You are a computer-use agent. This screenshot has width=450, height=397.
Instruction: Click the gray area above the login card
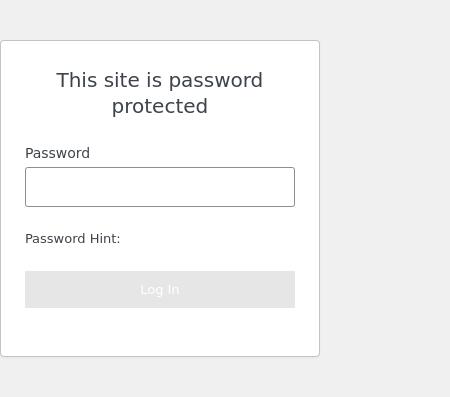pos(160,20)
